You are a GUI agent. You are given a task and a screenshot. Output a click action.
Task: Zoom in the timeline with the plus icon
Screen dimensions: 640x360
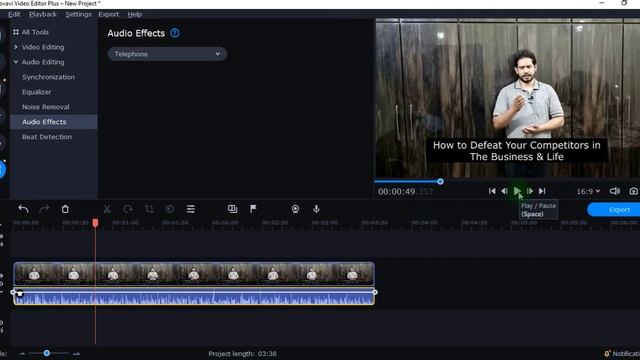[x=76, y=353]
